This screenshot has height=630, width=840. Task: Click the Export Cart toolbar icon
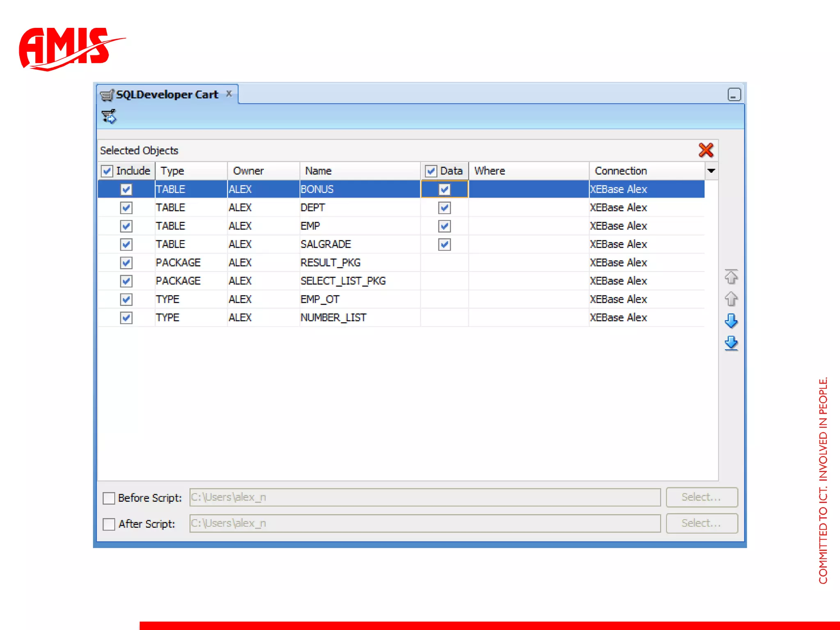click(x=109, y=117)
